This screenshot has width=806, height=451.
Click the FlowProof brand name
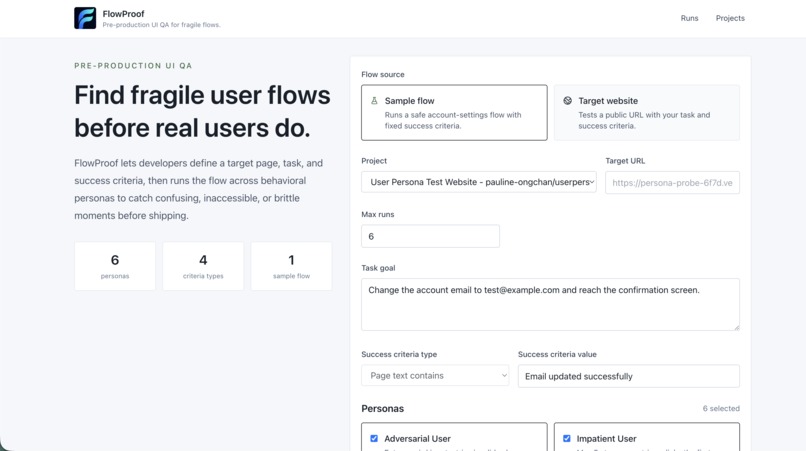pos(123,14)
